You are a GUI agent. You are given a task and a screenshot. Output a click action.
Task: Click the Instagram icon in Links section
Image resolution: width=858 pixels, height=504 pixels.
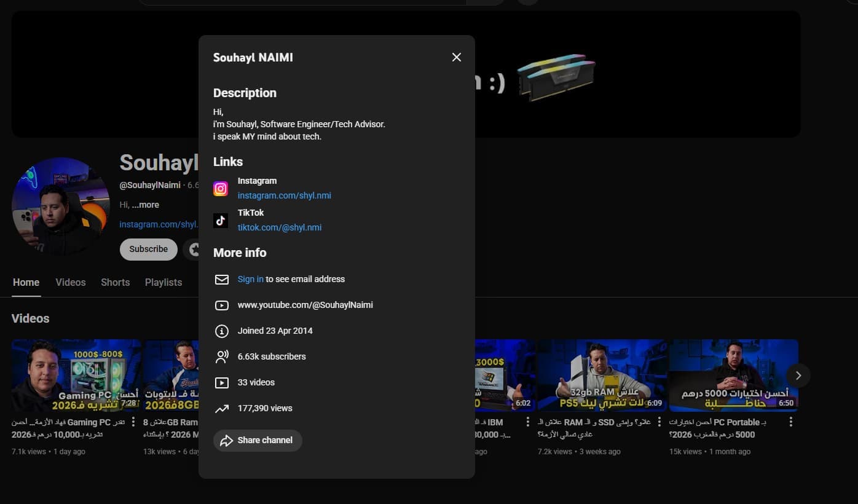221,189
